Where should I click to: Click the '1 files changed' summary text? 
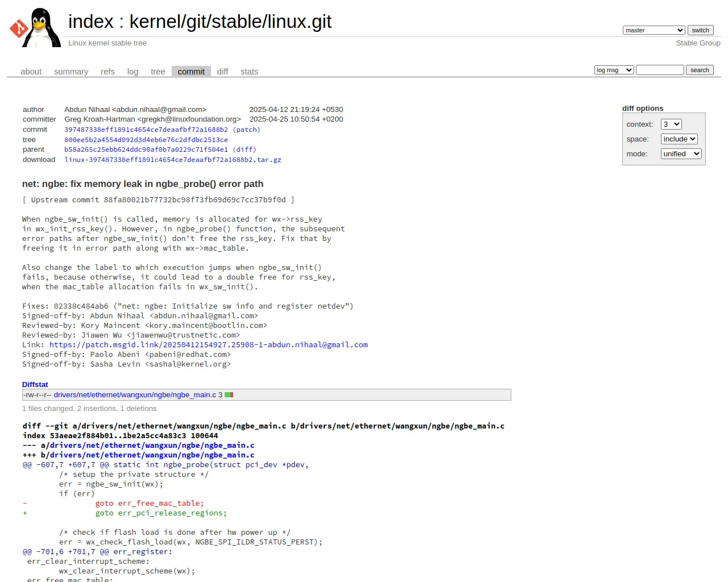click(89, 409)
